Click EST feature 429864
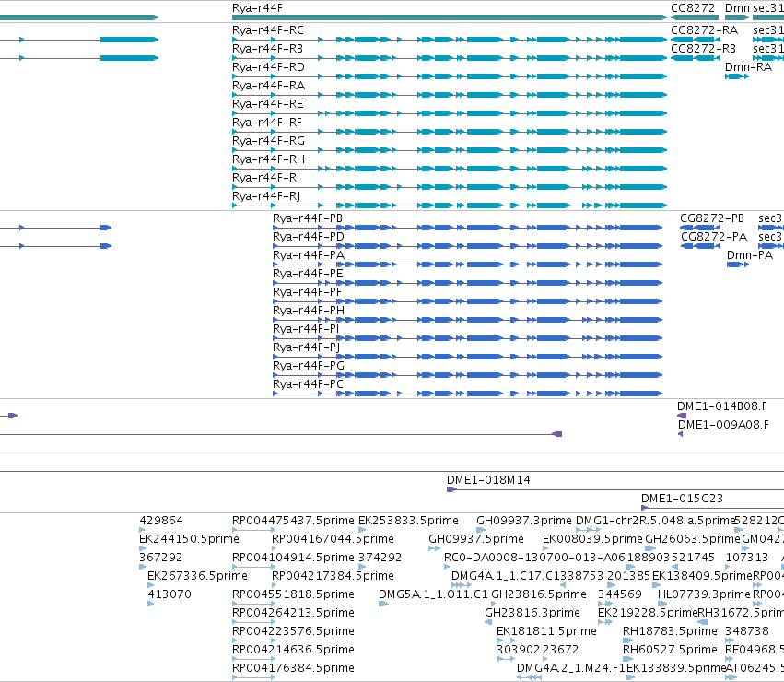 point(161,522)
